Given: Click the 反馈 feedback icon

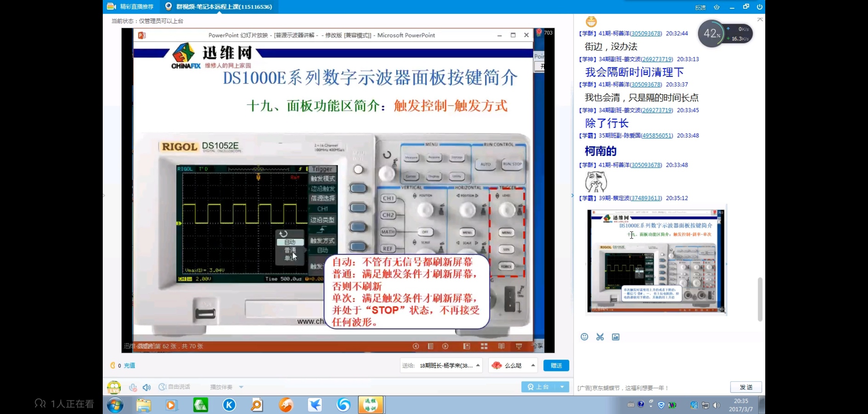Looking at the screenshot, I should [x=700, y=7].
